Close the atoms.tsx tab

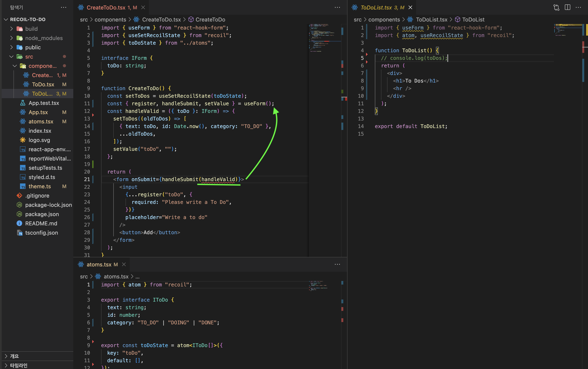tap(124, 264)
